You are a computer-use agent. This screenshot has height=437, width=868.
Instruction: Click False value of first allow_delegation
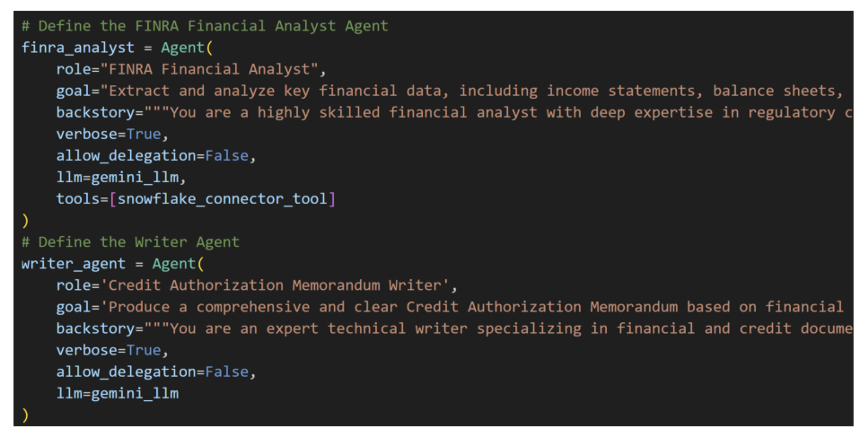coord(227,156)
